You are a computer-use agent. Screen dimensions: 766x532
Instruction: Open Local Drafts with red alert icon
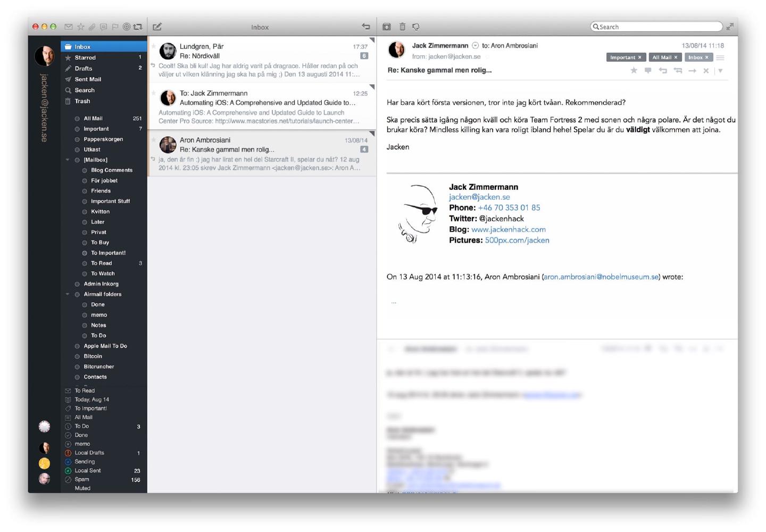point(104,453)
